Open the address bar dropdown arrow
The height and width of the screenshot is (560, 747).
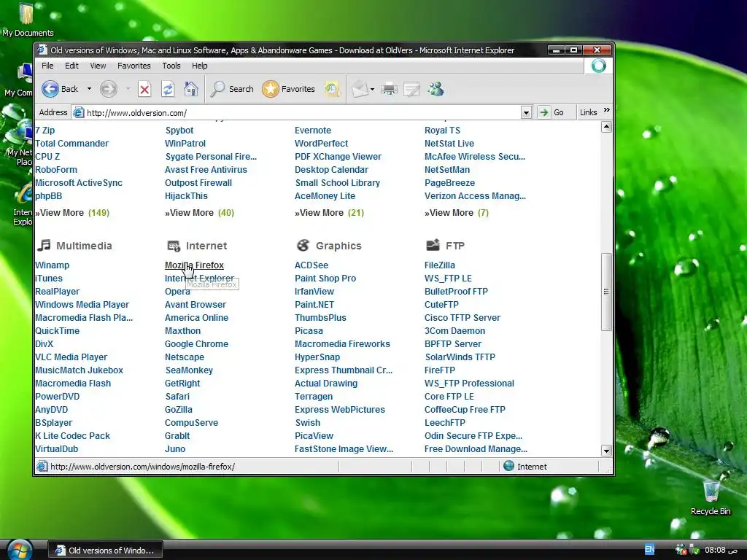point(526,113)
